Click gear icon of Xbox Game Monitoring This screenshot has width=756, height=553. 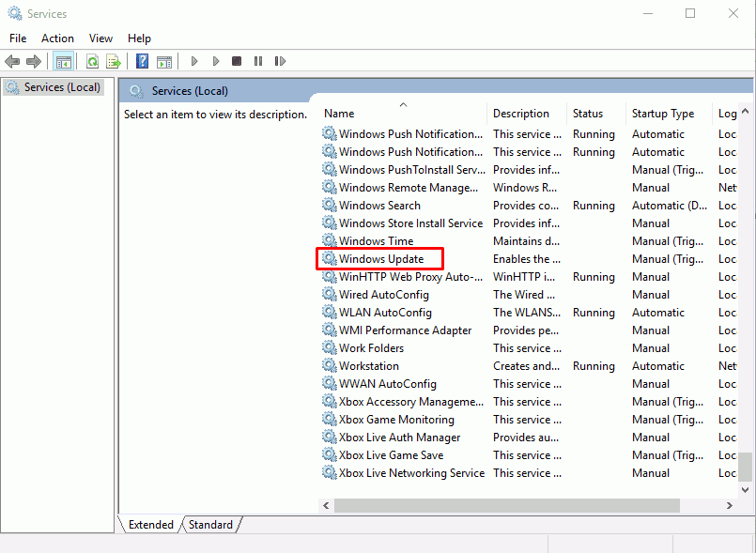tap(330, 419)
